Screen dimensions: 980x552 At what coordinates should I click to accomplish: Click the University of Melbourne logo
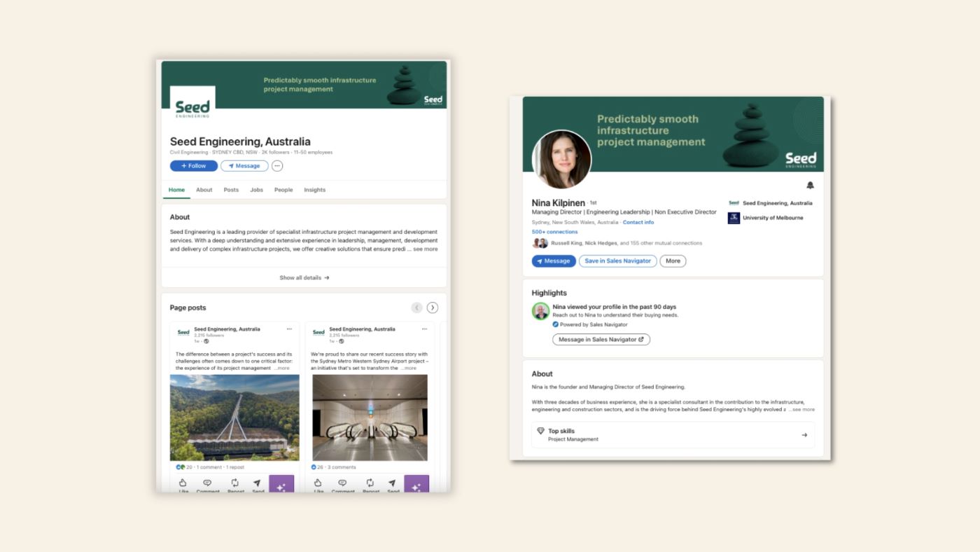[x=734, y=218]
